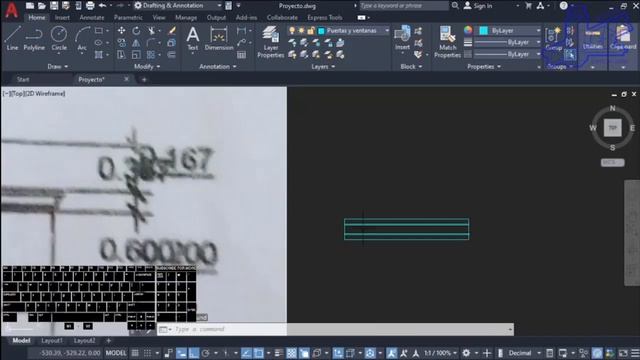Click the Utilities panel button

593,40
